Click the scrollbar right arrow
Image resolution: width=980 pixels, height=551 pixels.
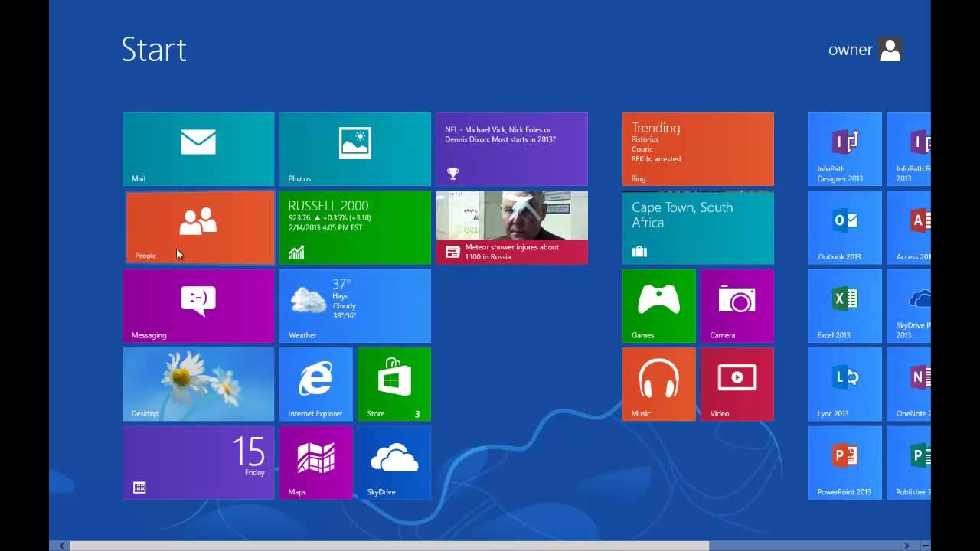click(907, 546)
